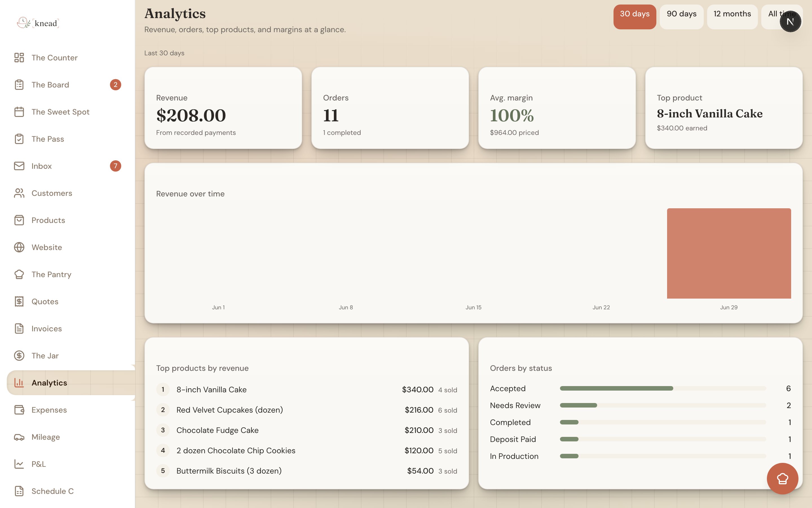
Task: Click the Jun 1 axis label
Action: click(219, 307)
